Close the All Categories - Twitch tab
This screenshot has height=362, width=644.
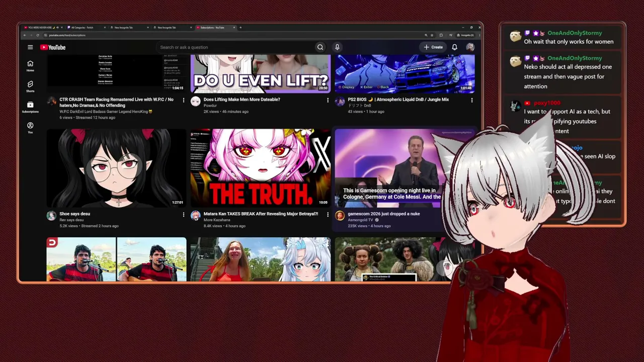(x=105, y=28)
